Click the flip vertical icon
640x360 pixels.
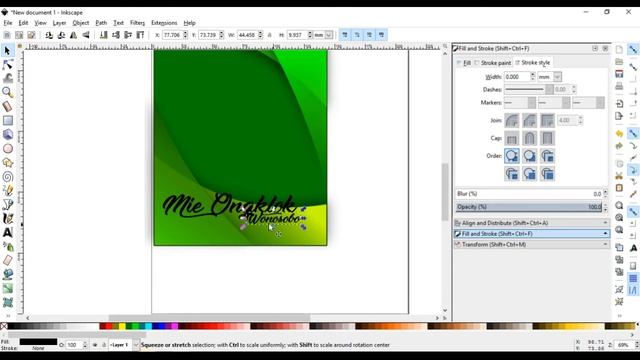(x=86, y=35)
